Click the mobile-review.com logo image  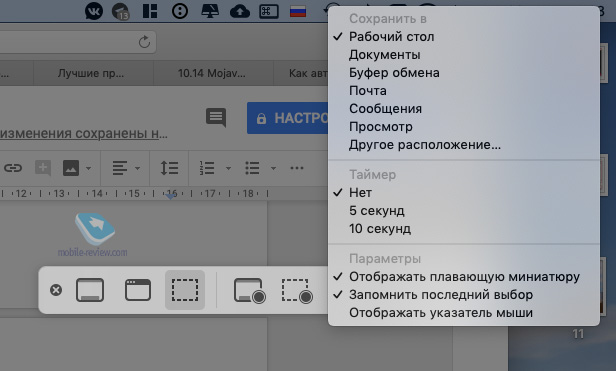[x=94, y=235]
